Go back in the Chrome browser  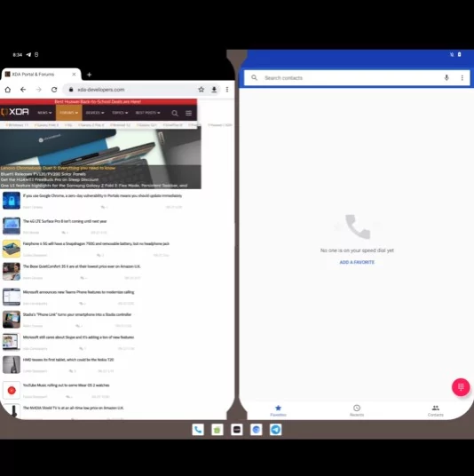point(23,90)
